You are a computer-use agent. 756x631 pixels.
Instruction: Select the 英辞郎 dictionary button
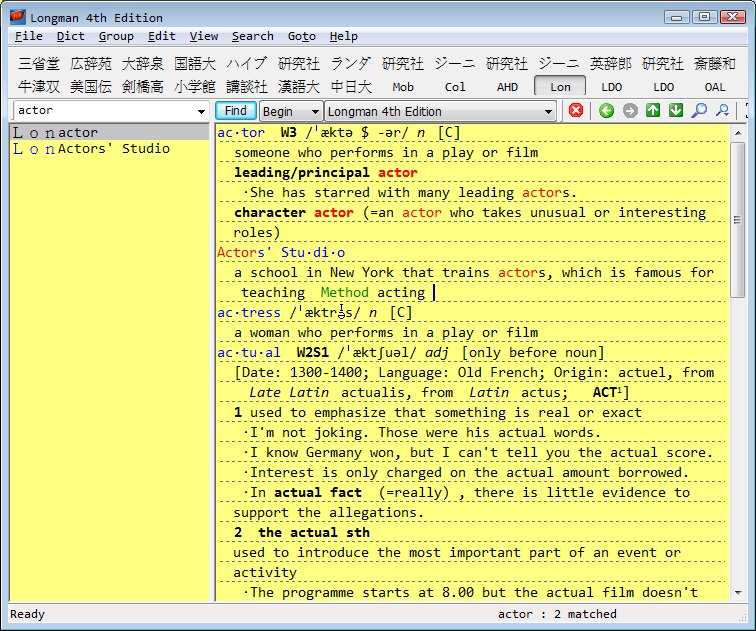click(610, 64)
